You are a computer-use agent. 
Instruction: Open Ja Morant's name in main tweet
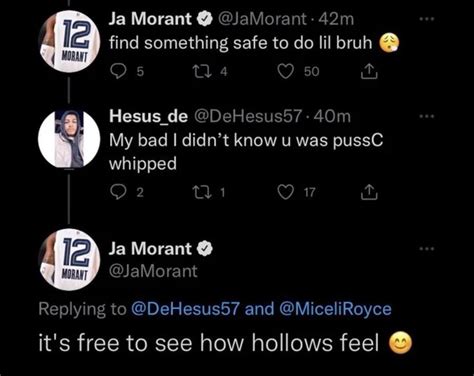[x=150, y=249]
